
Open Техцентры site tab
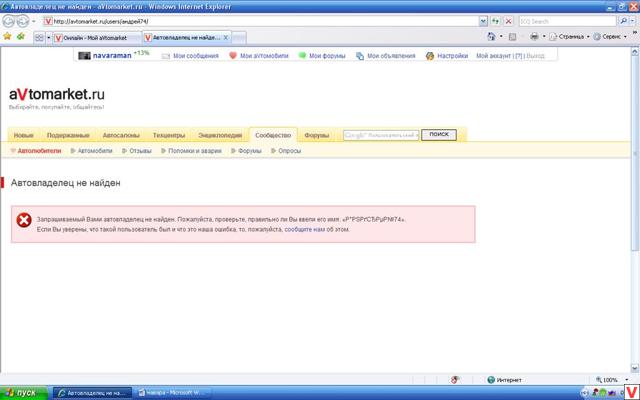(169, 136)
